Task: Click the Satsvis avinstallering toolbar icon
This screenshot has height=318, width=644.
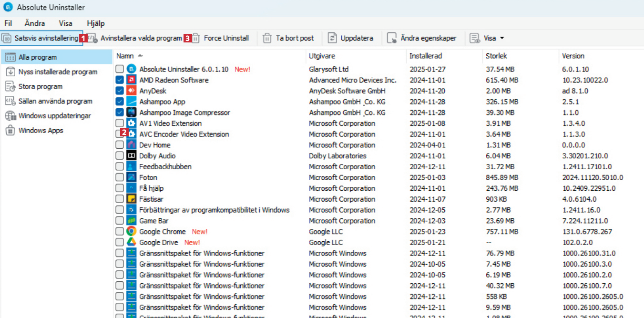Action: pyautogui.click(x=7, y=38)
